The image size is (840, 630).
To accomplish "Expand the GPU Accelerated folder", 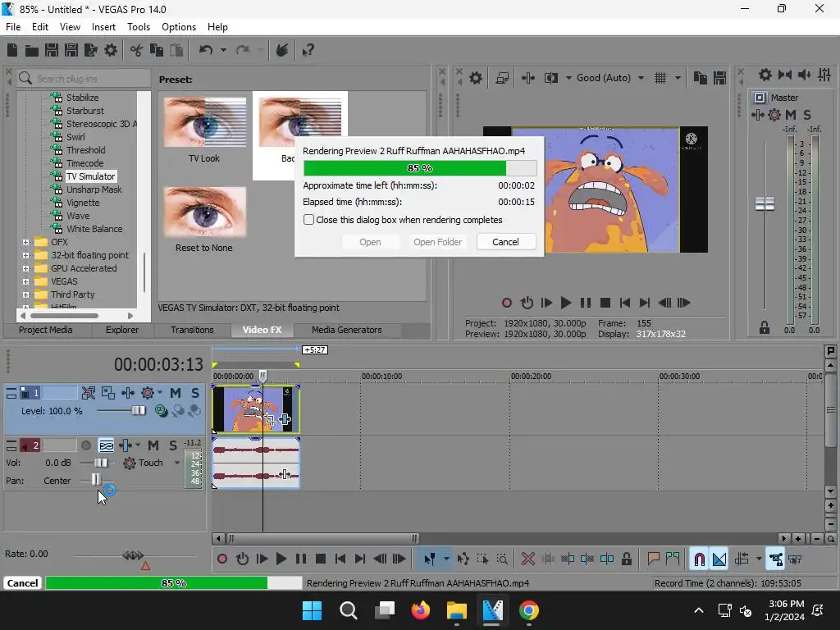I will tap(25, 268).
